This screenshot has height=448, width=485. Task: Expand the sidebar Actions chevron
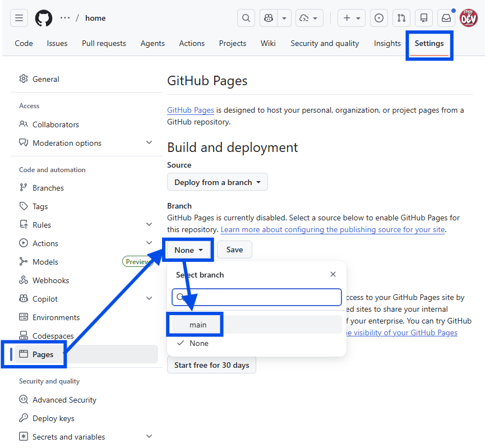[x=149, y=243]
